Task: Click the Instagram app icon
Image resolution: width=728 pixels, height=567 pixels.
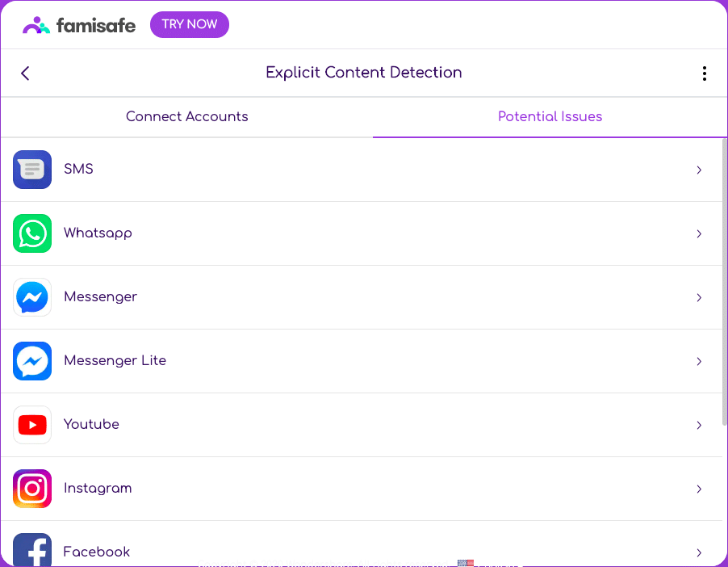Action: tap(32, 489)
